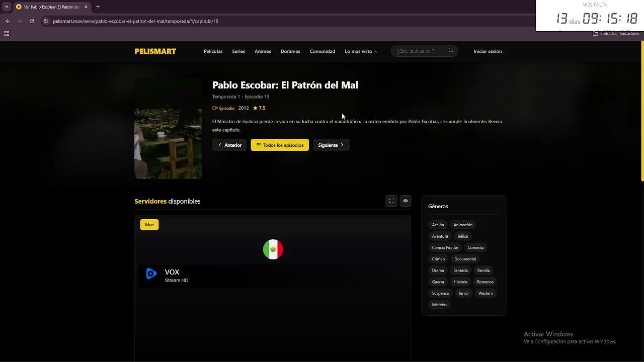Select the Mexican flag language icon
The image size is (644, 362).
tap(273, 249)
